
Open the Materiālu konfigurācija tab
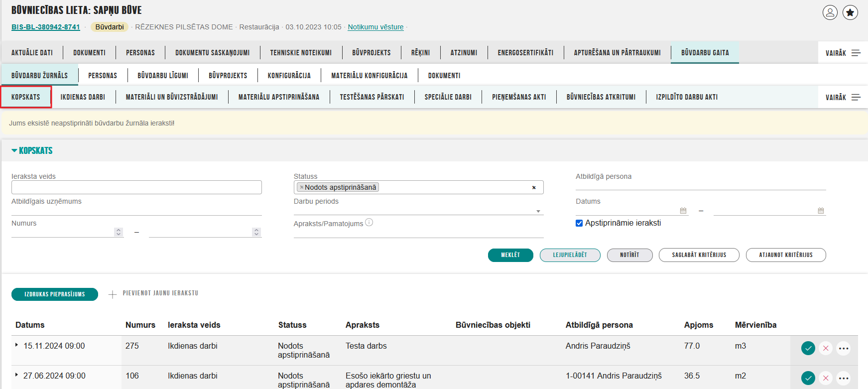tap(369, 76)
